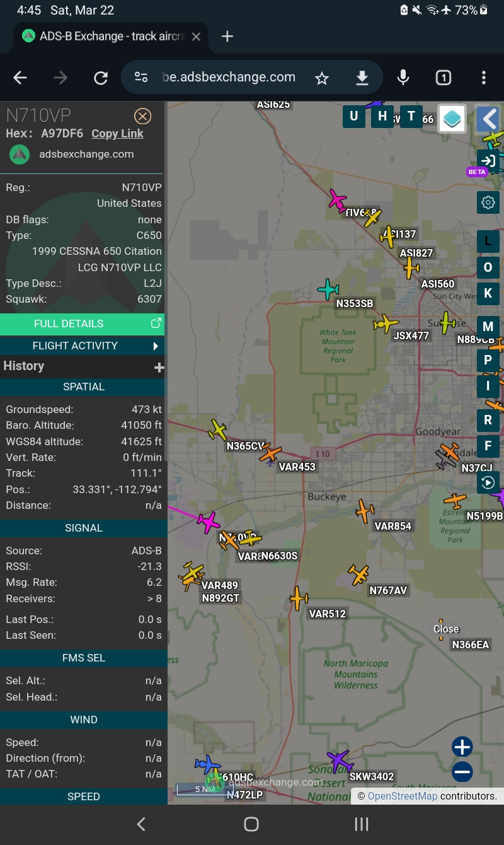Toggle the R map option button

point(488,420)
